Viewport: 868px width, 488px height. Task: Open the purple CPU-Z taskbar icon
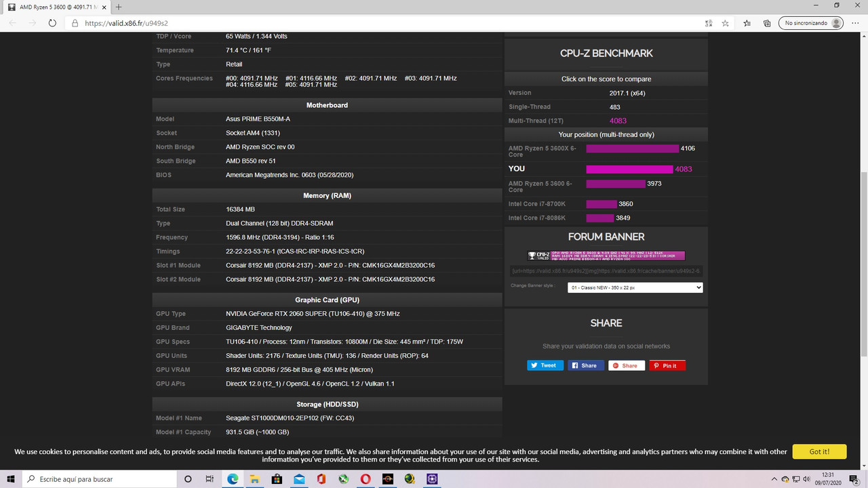(x=432, y=479)
